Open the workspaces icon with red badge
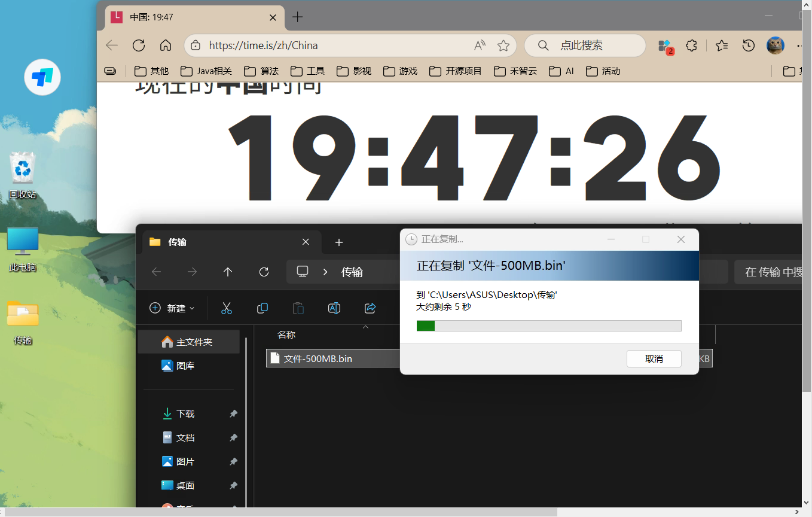Viewport: 812px width, 517px height. coord(665,46)
